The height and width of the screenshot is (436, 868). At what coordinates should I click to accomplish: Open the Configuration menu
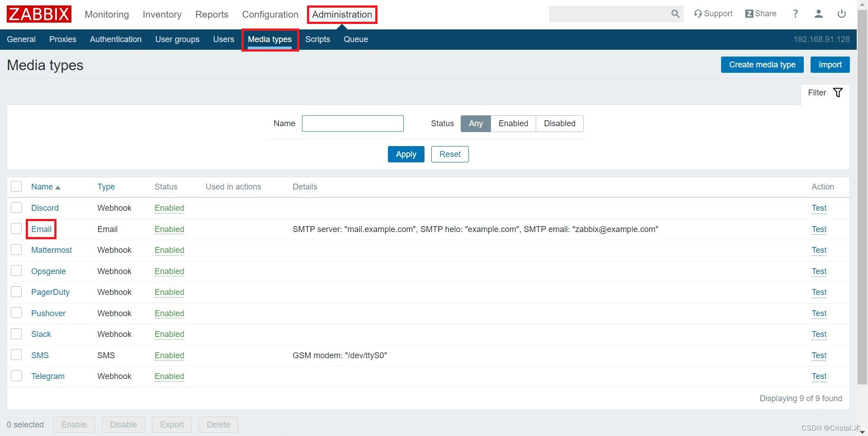tap(270, 14)
